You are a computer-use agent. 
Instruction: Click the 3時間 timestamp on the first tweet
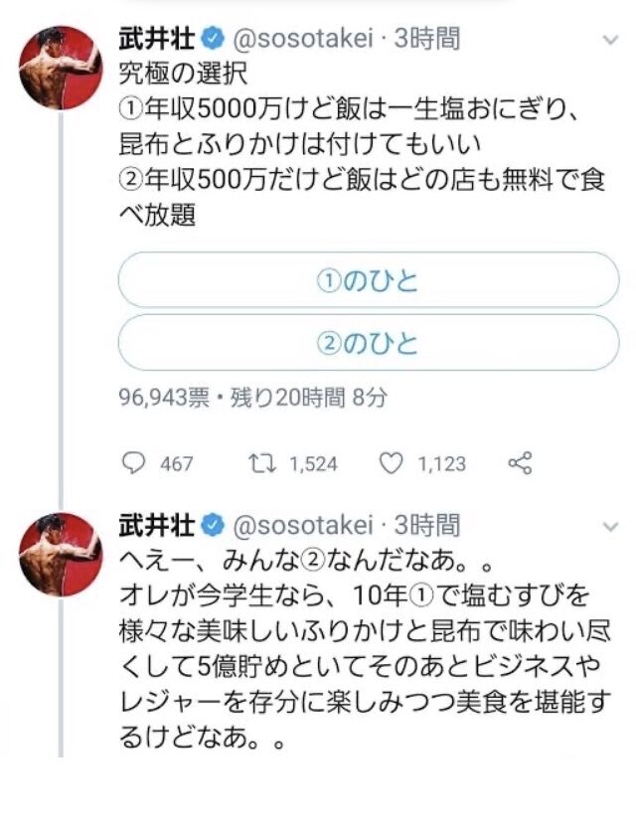[427, 39]
